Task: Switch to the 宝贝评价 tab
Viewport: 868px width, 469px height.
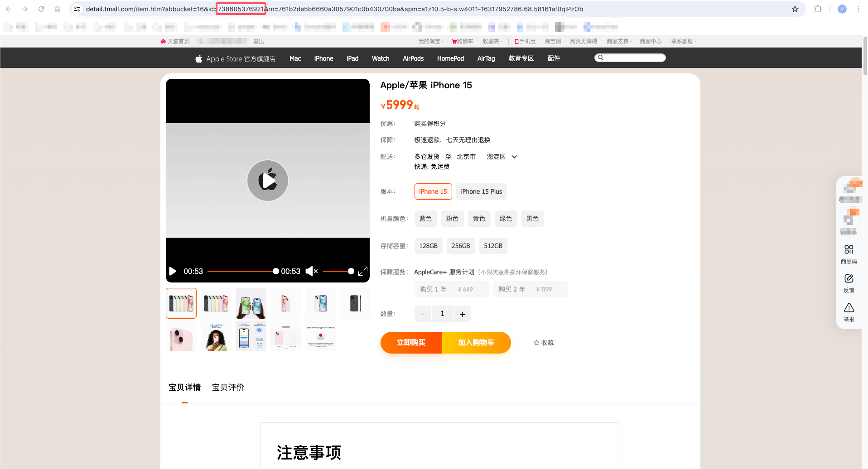Action: pos(228,388)
